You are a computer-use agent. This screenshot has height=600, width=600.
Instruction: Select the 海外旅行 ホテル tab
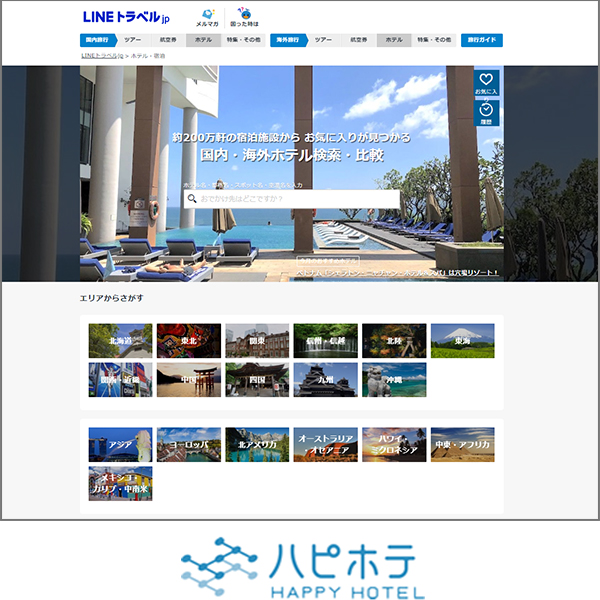(x=394, y=40)
